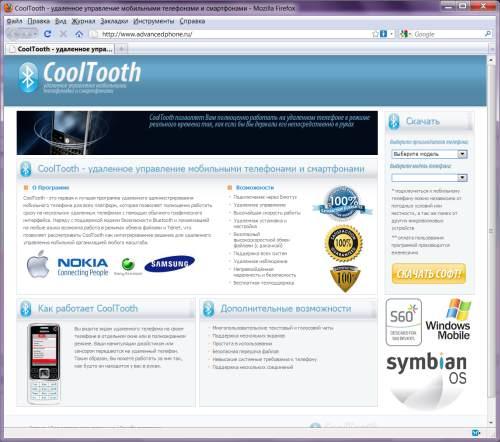
Task: Click the bookmark star in address bar
Action: [375, 34]
